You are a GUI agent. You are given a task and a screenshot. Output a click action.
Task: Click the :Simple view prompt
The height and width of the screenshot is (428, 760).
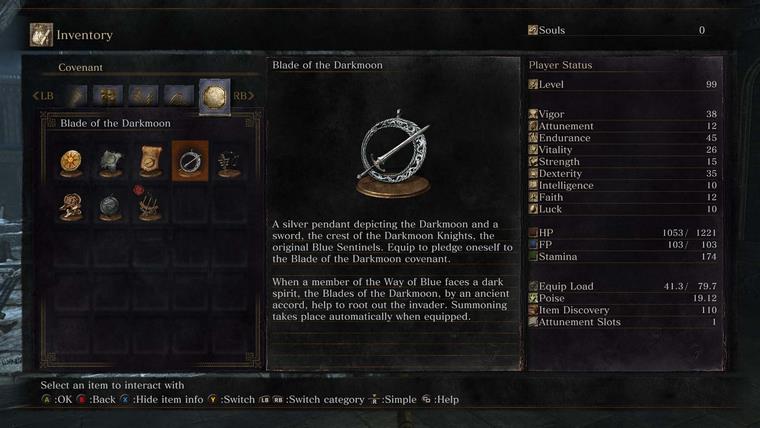tap(393, 400)
